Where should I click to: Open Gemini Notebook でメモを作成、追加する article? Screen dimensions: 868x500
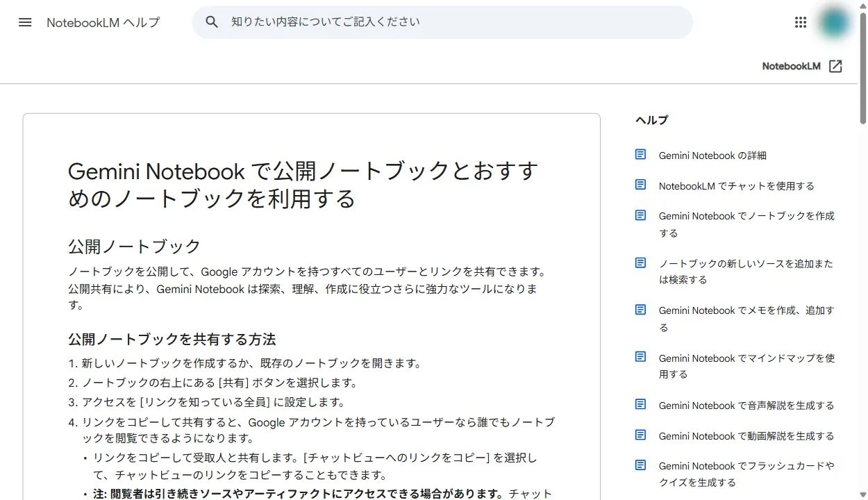[x=746, y=319]
